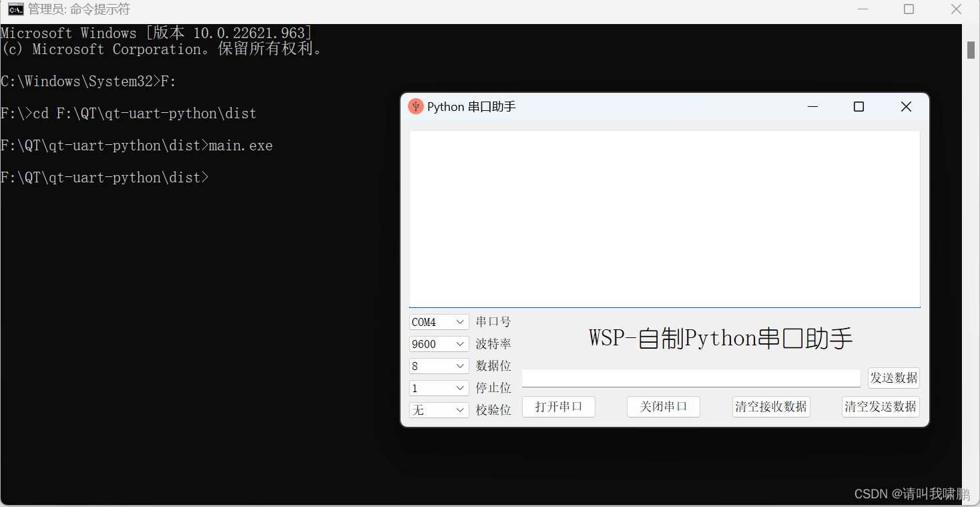Click the 打开串口 open port button
The height and width of the screenshot is (507, 980).
[x=558, y=406]
